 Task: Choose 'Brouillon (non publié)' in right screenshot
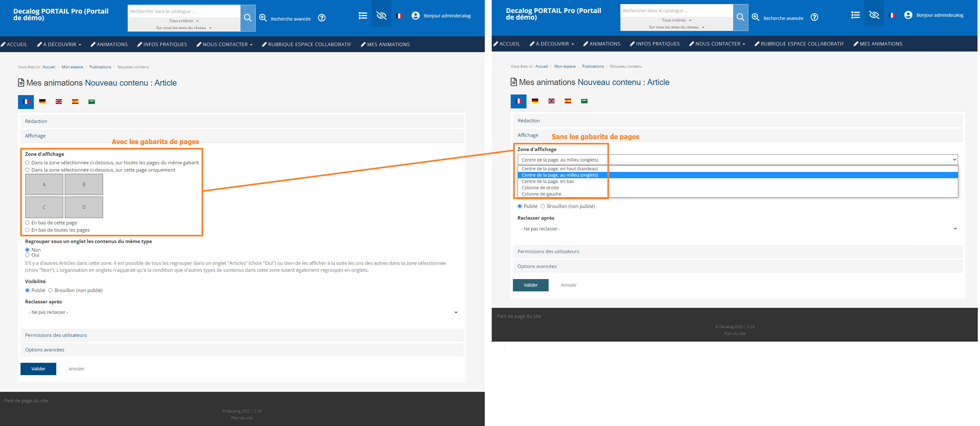pyautogui.click(x=543, y=207)
